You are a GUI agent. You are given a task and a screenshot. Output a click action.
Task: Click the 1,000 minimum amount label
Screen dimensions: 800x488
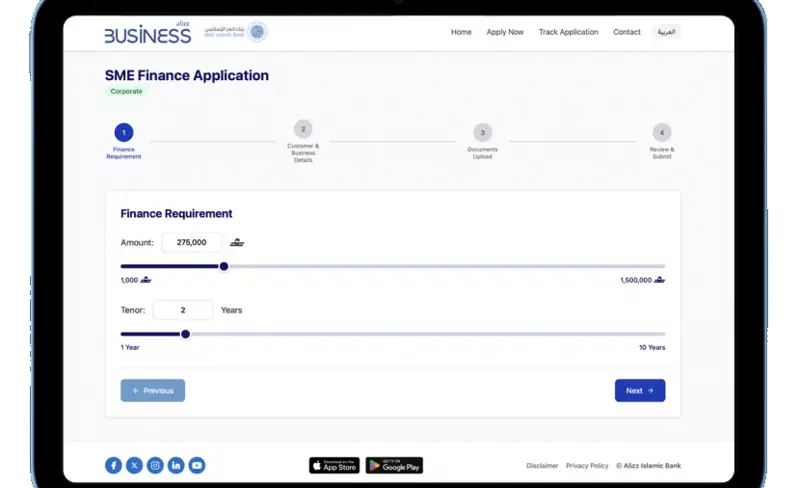click(x=136, y=280)
